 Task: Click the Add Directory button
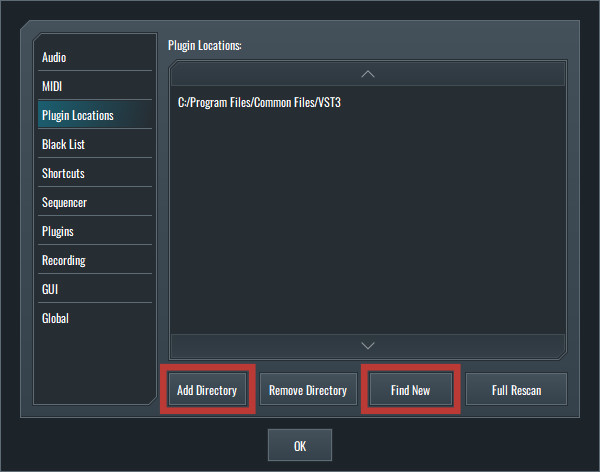pos(207,389)
